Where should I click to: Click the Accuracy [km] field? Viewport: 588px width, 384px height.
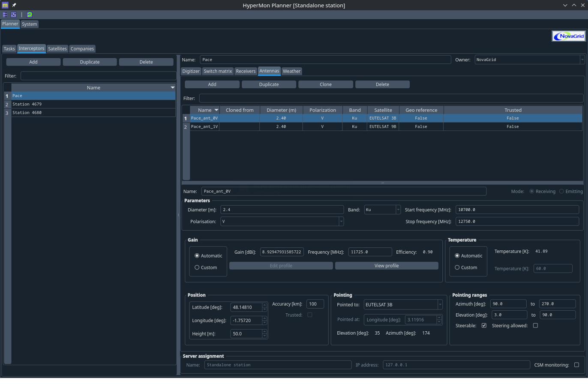point(315,304)
